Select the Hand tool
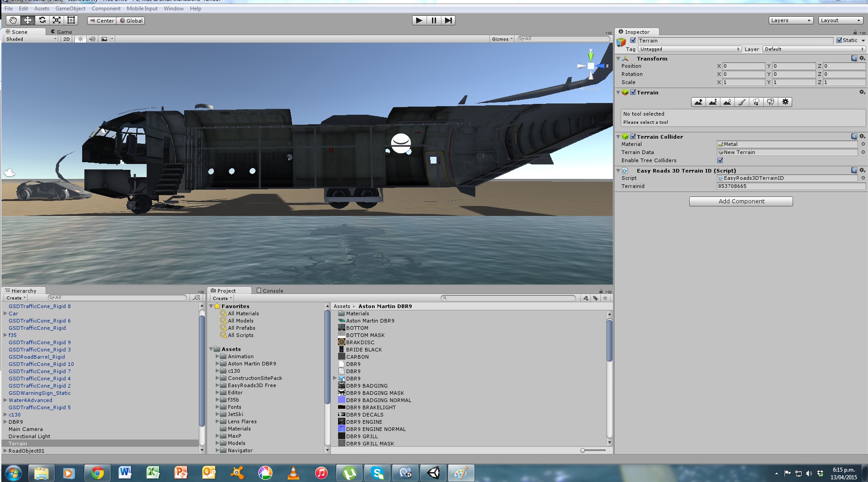This screenshot has height=482, width=868. [13, 20]
